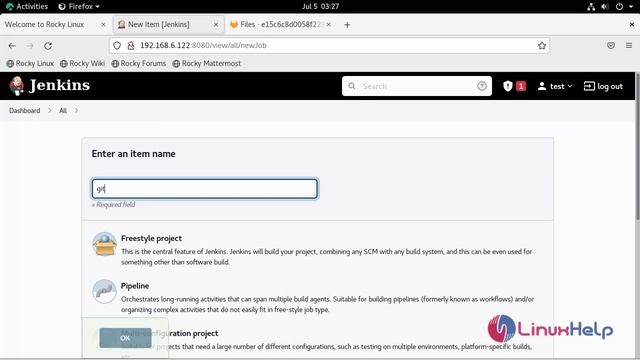Click the red notification badge 1
Viewport: 640px width, 360px height.
pos(521,86)
